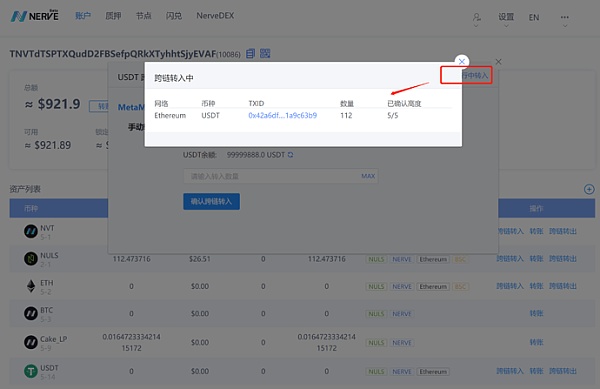Focus the transfer amount input field
600x389 pixels.
(x=280, y=176)
